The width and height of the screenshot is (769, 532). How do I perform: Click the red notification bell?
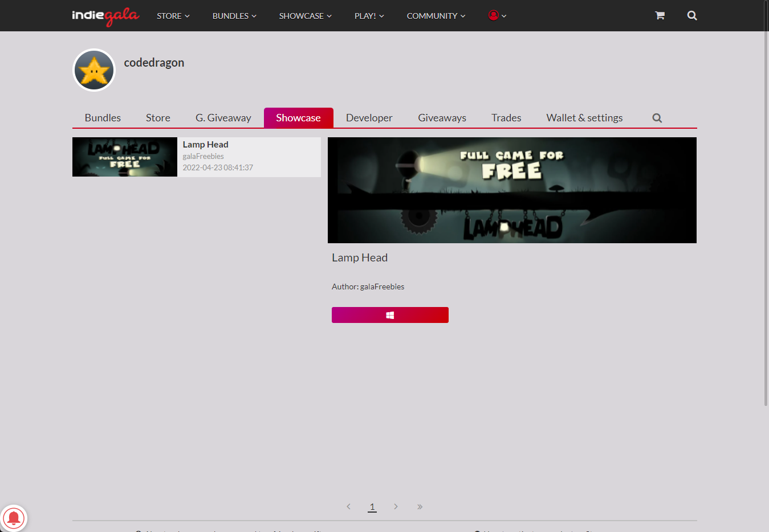coord(14,518)
